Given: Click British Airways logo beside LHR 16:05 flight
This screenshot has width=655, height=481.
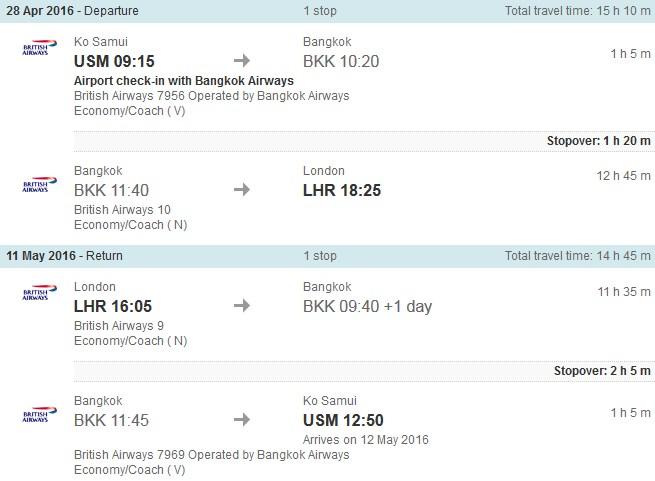Looking at the screenshot, I should tap(39, 292).
